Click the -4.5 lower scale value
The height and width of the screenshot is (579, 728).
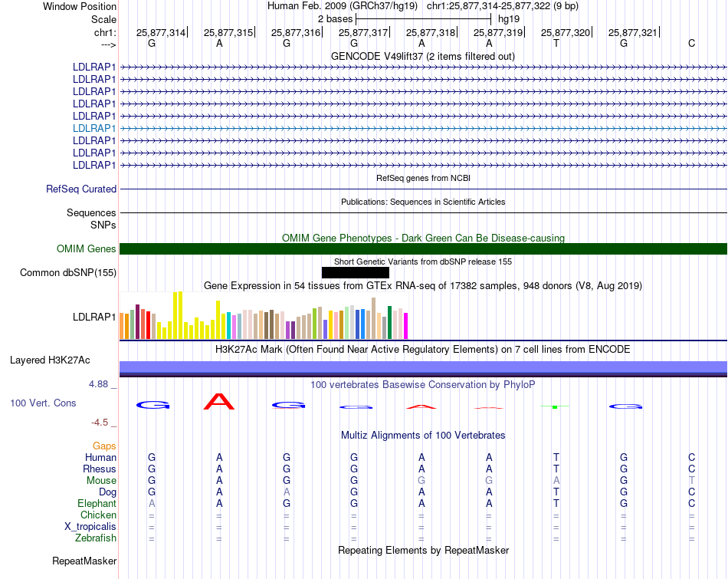[100, 423]
